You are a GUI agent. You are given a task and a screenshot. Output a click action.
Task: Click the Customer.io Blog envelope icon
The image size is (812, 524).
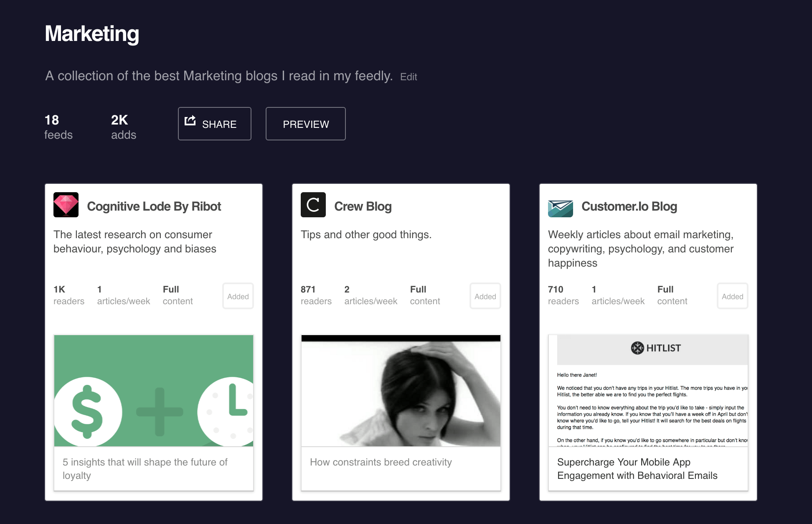coord(561,207)
